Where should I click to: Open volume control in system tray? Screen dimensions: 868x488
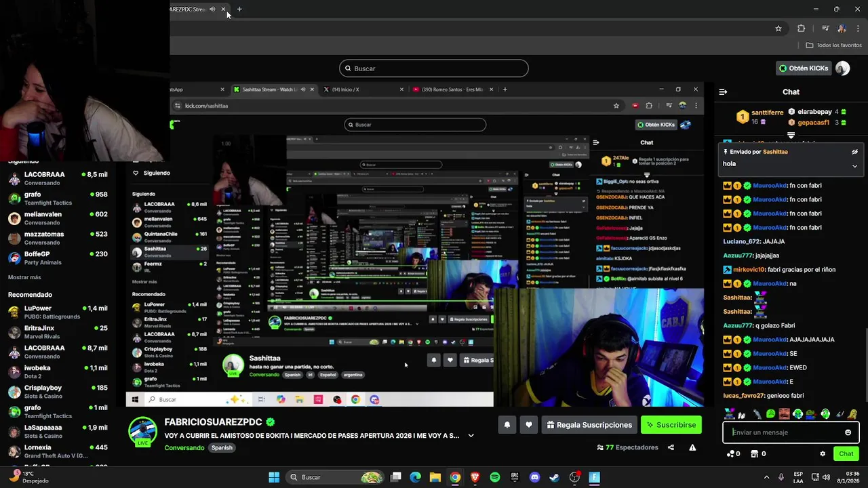click(826, 477)
